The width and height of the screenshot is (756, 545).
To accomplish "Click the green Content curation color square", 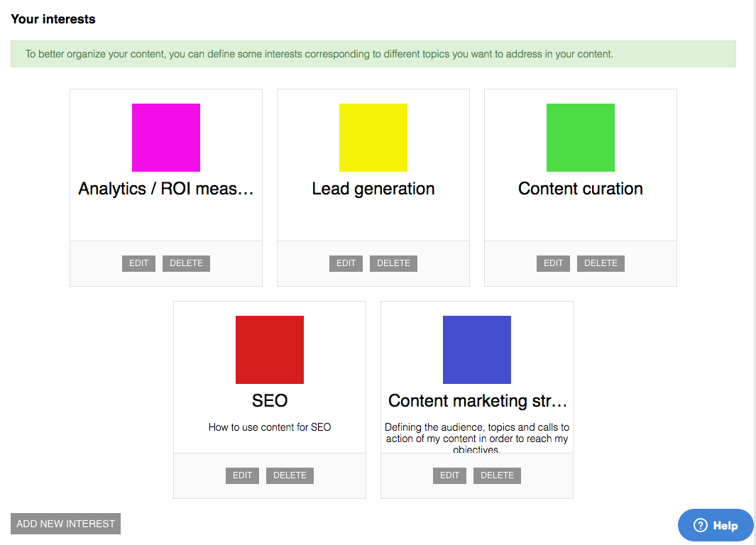I will pos(581,138).
